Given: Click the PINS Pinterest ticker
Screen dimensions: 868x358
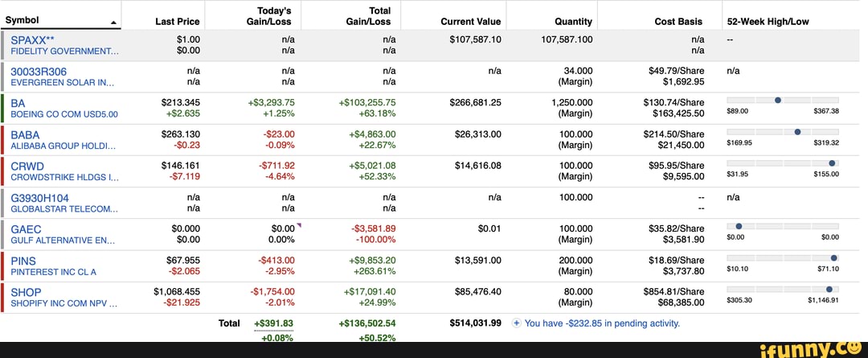Looking at the screenshot, I should pos(23,261).
